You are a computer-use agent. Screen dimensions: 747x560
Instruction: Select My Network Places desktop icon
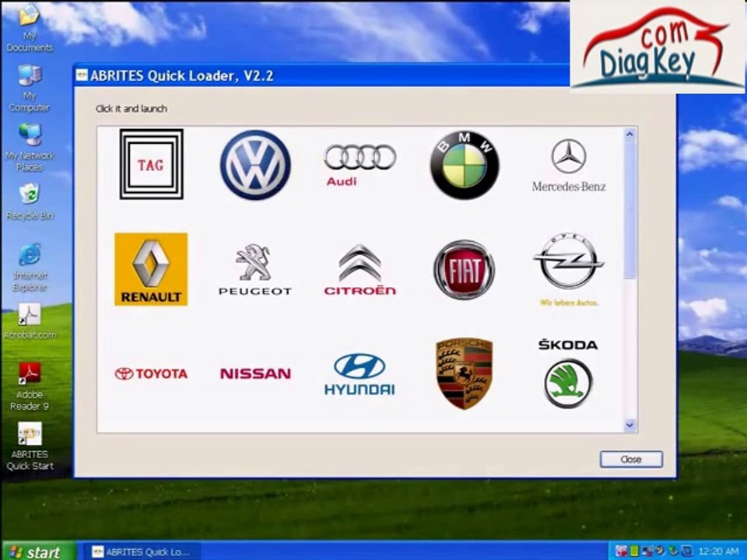tap(30, 148)
